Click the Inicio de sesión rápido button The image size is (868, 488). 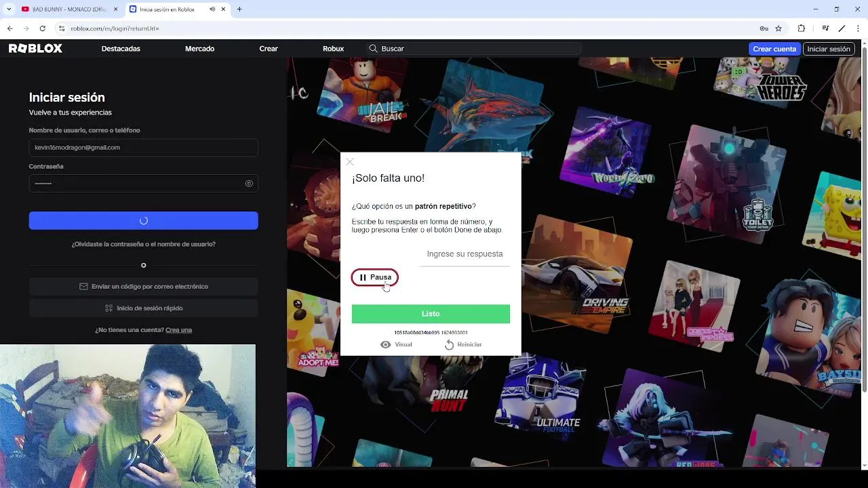click(x=143, y=308)
